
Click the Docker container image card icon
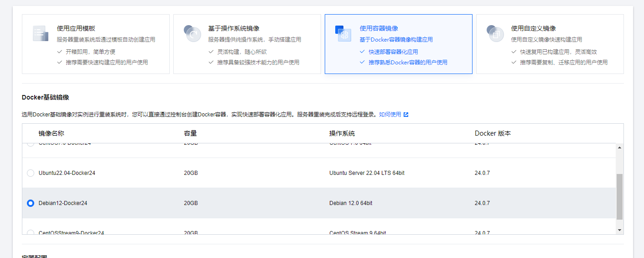click(x=343, y=33)
